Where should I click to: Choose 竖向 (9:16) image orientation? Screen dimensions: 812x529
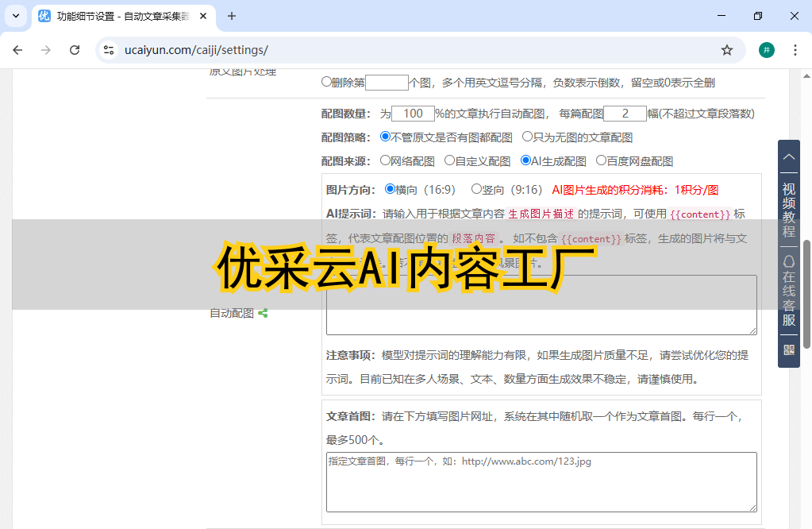point(476,189)
